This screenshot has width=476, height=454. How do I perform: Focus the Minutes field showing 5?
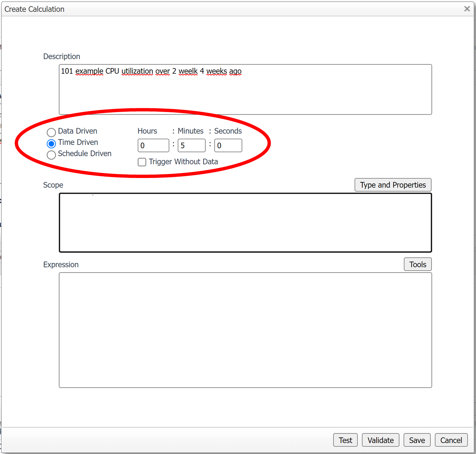pos(191,145)
